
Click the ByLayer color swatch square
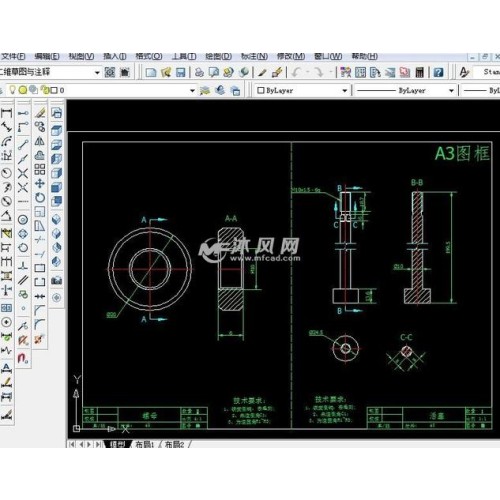261,90
